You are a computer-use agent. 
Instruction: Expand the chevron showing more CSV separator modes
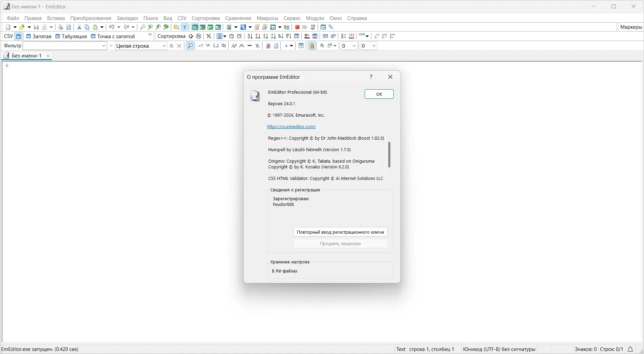click(x=150, y=34)
